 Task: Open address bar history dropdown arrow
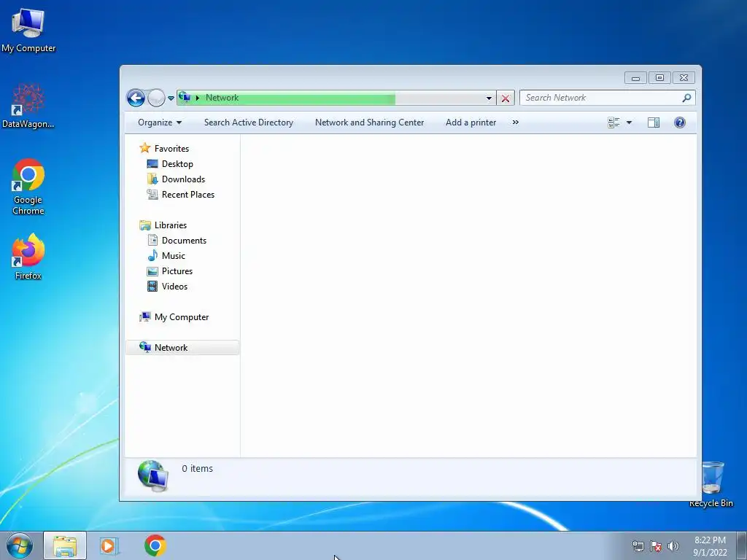489,98
